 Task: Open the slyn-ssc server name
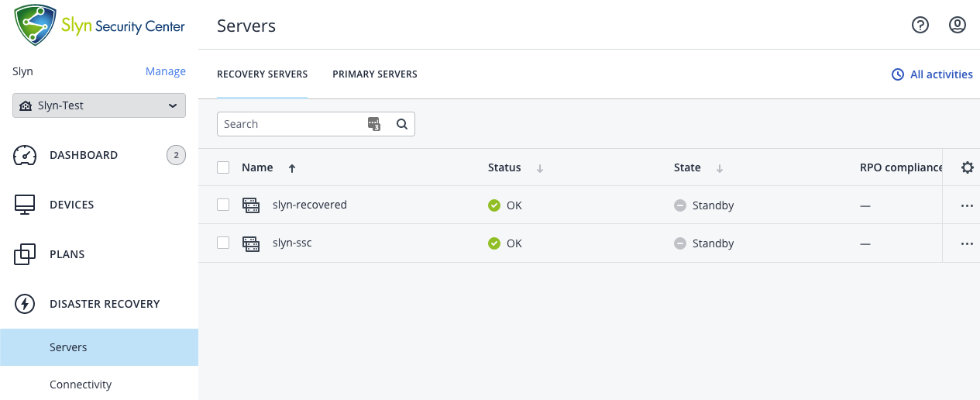[x=292, y=243]
